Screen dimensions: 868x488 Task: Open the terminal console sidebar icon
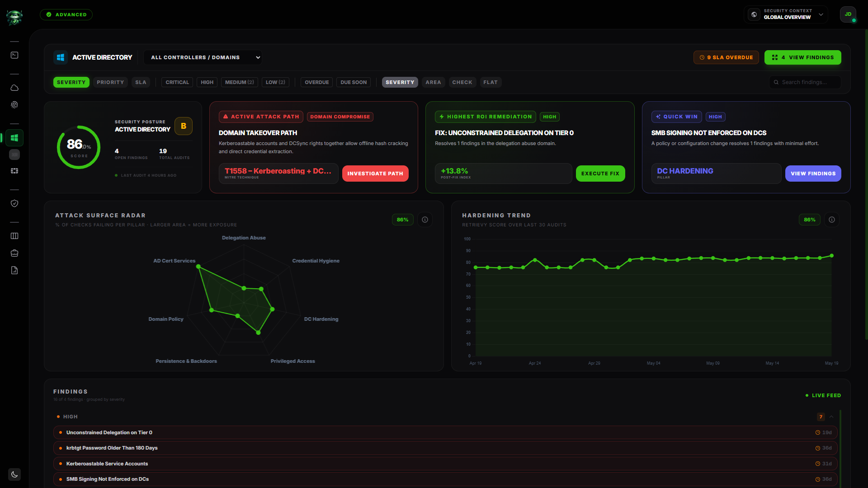(x=14, y=55)
